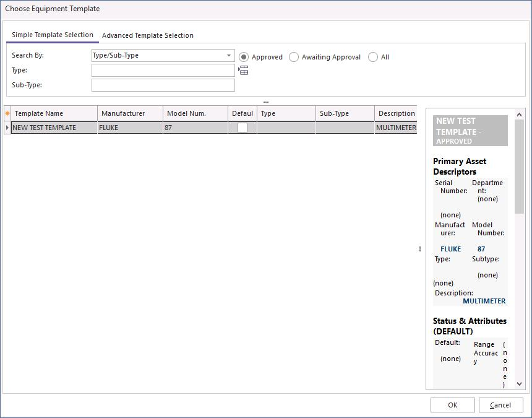532x418 pixels.
Task: Sort by the Manufacturer column header
Action: 130,113
